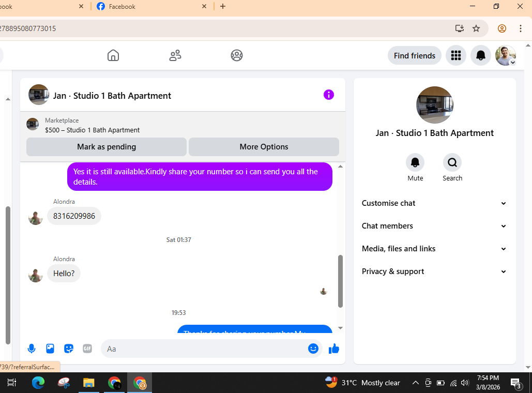This screenshot has height=393, width=532.
Task: Open the Groups icon in top navigation
Action: (x=236, y=55)
